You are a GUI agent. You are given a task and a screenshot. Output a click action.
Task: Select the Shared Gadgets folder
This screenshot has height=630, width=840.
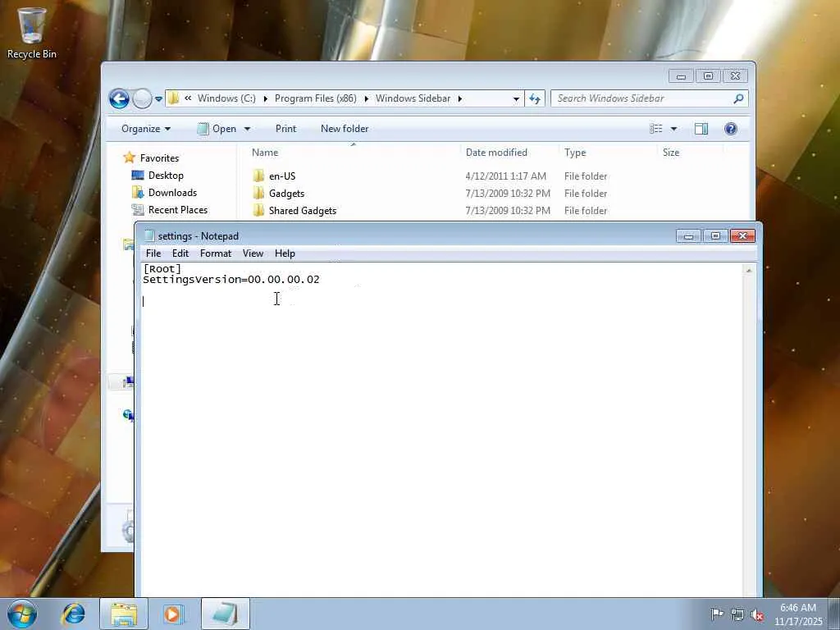point(303,211)
